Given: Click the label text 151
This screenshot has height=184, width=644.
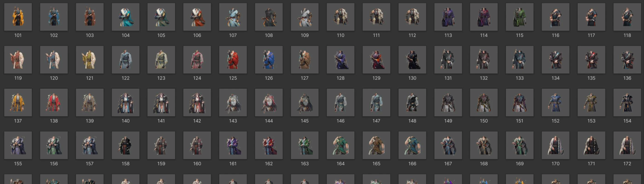Looking at the screenshot, I should [520, 121].
